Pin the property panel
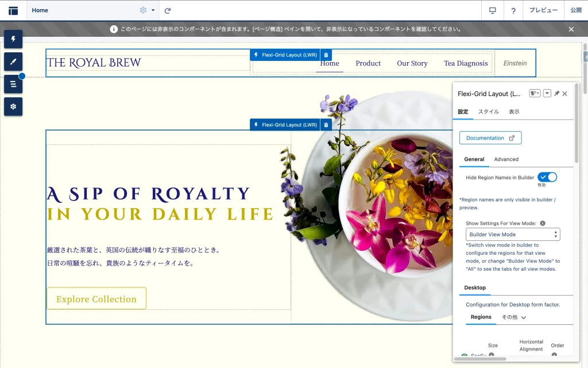The height and width of the screenshot is (368, 588). [556, 94]
